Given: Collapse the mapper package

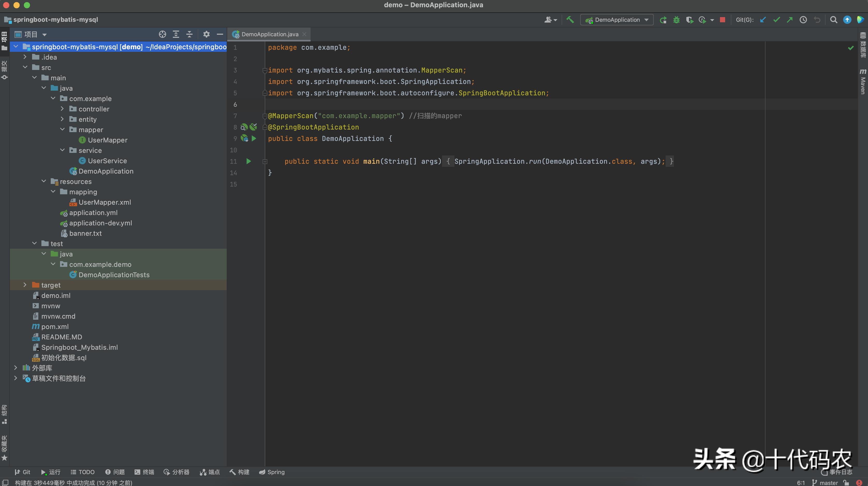Looking at the screenshot, I should click(62, 129).
